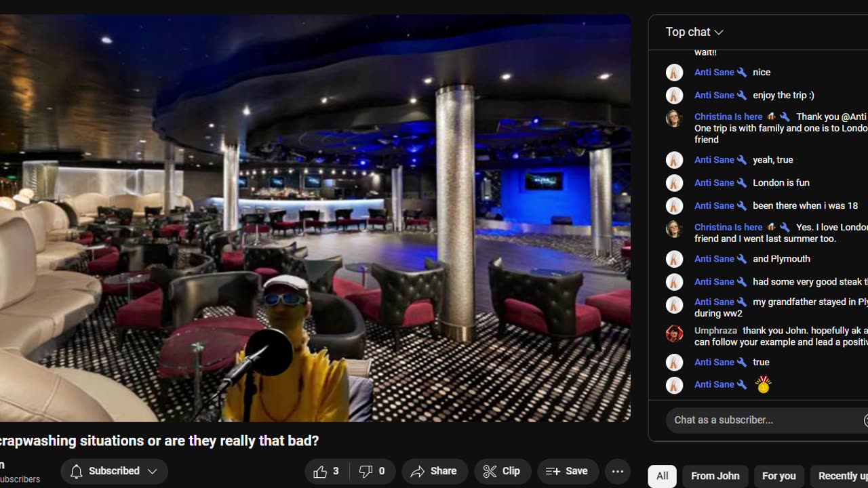This screenshot has width=868, height=488.
Task: Focus the Chat as a subscriber input
Action: click(766, 420)
